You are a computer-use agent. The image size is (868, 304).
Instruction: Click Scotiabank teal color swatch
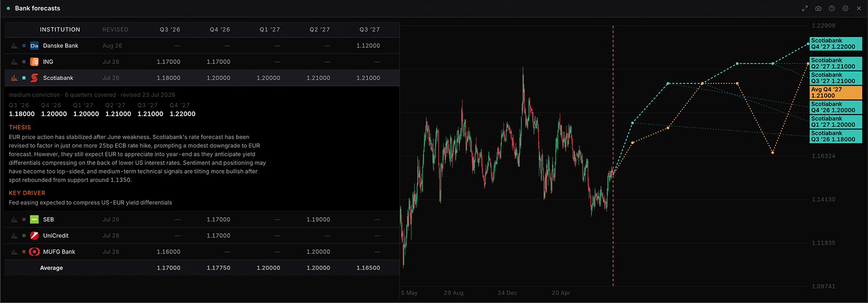pos(24,78)
